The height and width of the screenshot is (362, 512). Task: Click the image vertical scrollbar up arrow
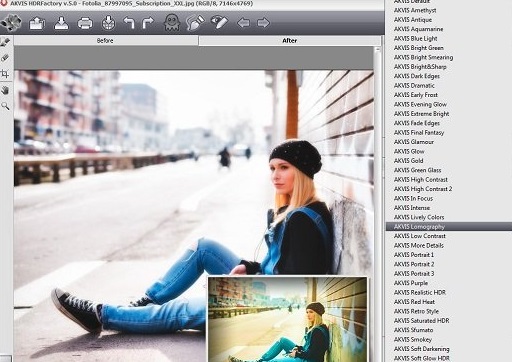[x=377, y=50]
